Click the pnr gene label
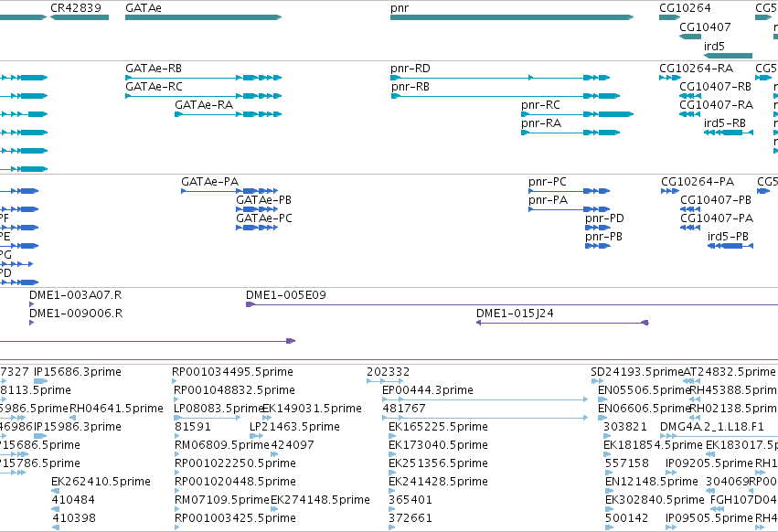The height and width of the screenshot is (532, 778). pos(400,8)
